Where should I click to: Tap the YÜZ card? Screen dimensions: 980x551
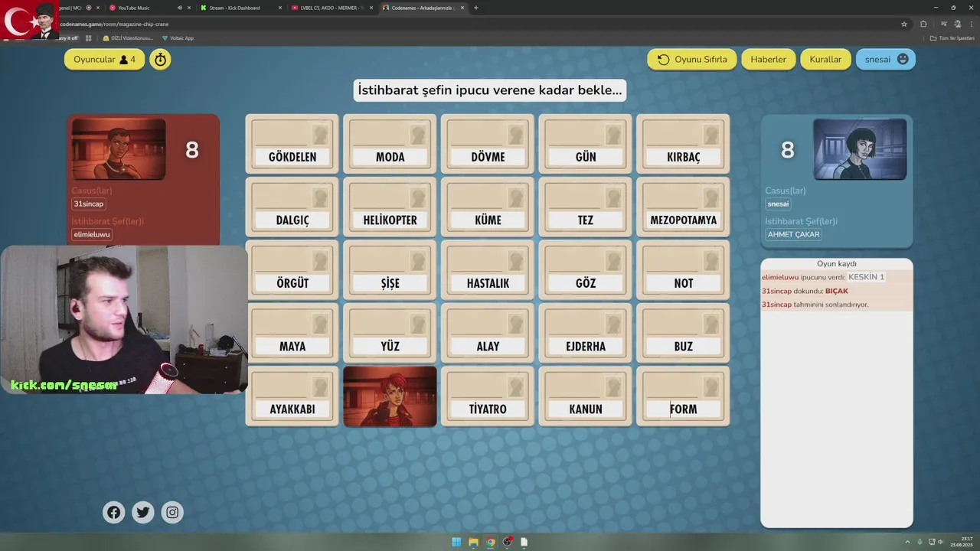pos(390,333)
